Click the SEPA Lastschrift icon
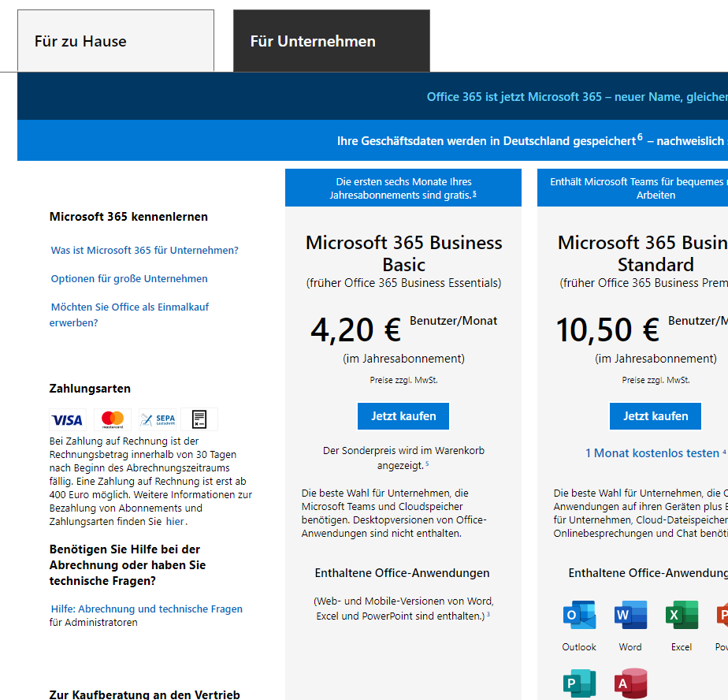 tap(158, 420)
